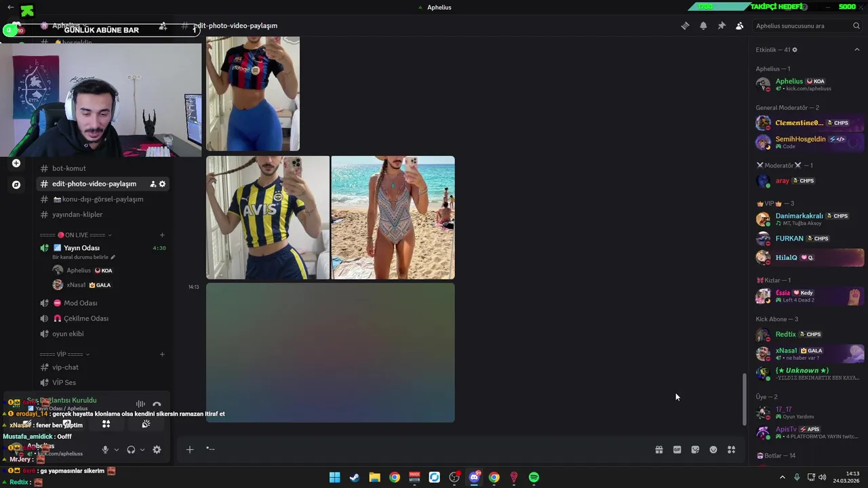Open Redtix member profile
The image size is (868, 488).
pyautogui.click(x=809, y=334)
